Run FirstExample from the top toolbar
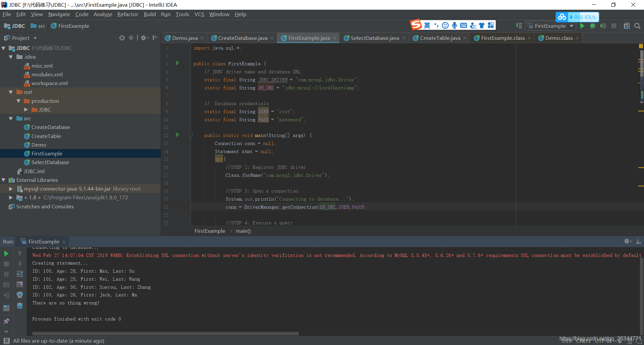Screen dimensions: 644x345 [582, 26]
